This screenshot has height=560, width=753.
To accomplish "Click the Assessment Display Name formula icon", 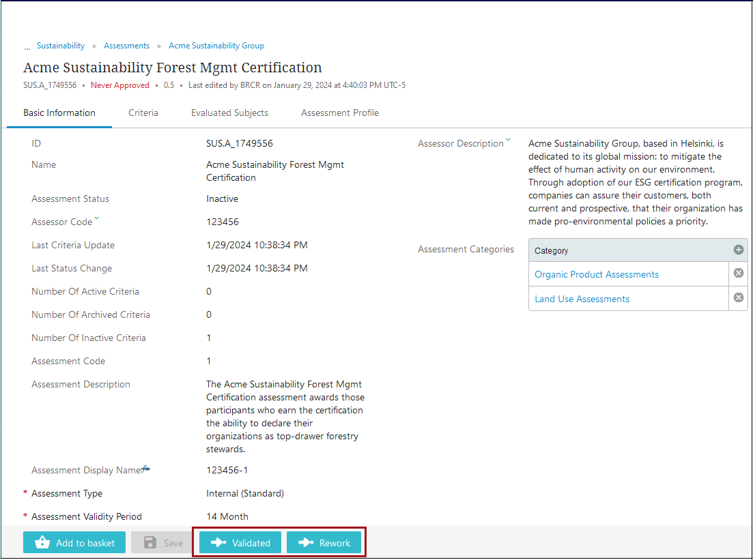I will click(x=145, y=469).
